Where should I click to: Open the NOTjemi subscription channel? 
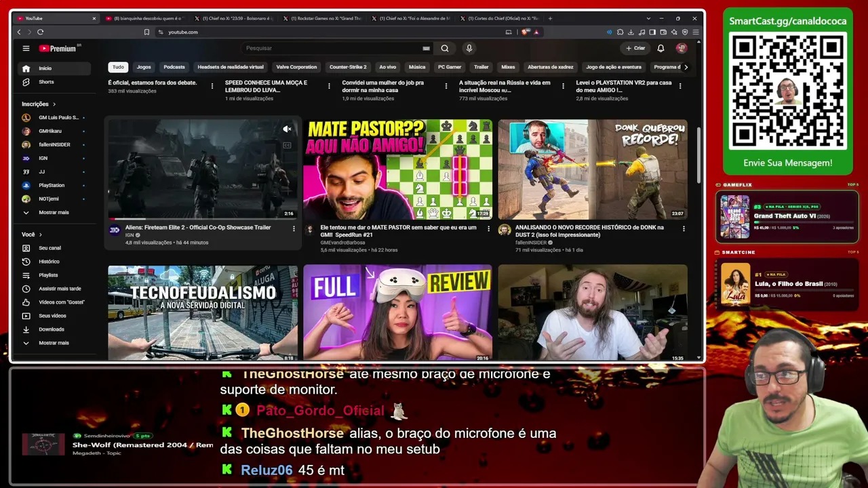[x=55, y=199]
